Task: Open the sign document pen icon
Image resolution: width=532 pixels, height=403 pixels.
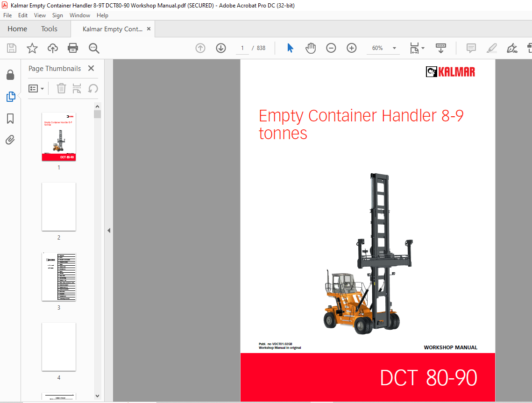Action: click(x=512, y=48)
